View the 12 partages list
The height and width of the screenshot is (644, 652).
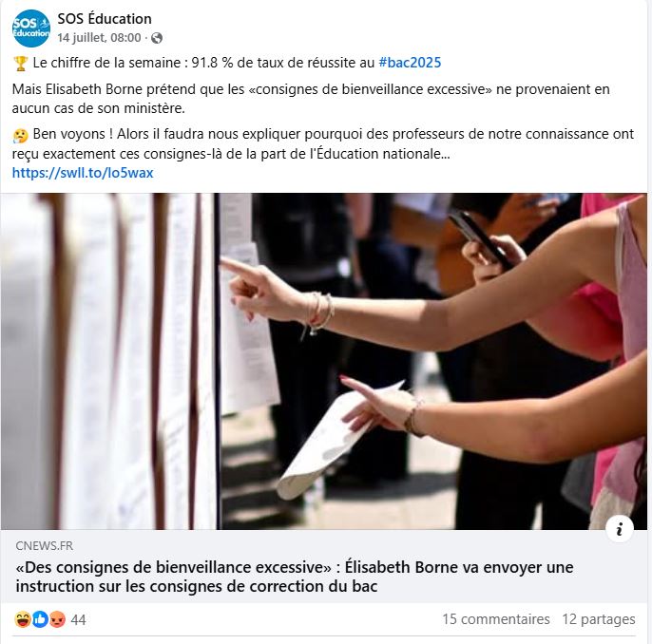click(x=599, y=619)
